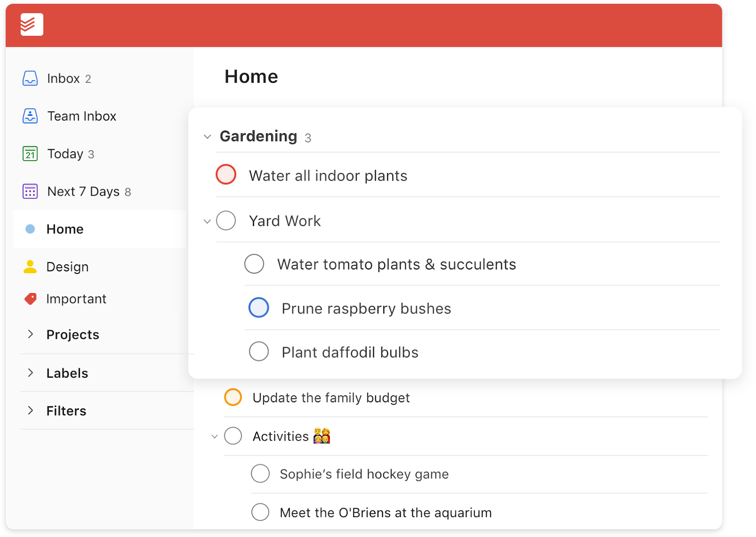Check off Prune raspberry bushes

click(259, 308)
